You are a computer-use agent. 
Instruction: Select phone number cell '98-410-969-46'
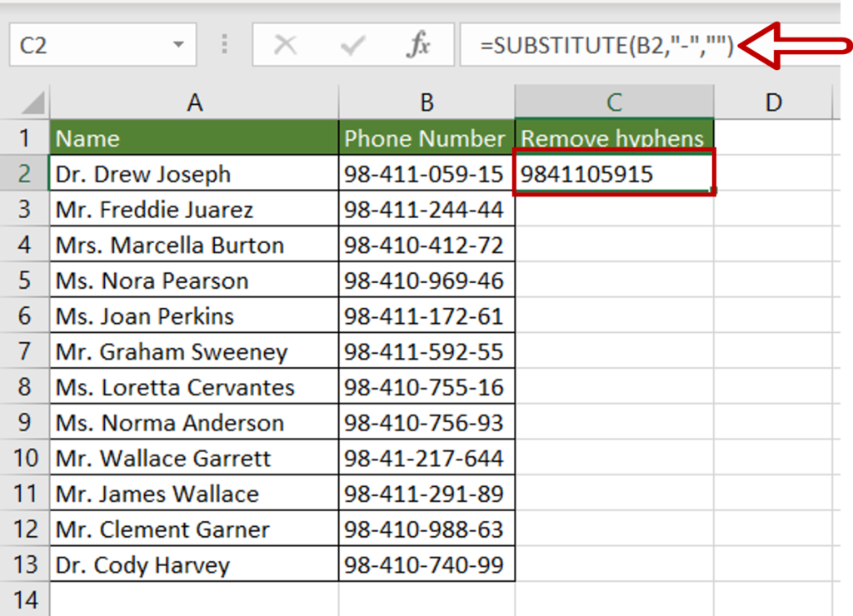(x=426, y=281)
